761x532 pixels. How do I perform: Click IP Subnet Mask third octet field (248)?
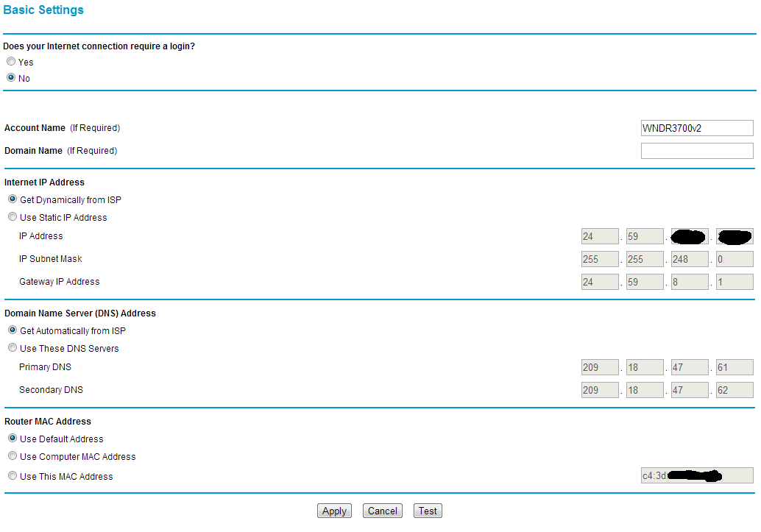pyautogui.click(x=689, y=259)
